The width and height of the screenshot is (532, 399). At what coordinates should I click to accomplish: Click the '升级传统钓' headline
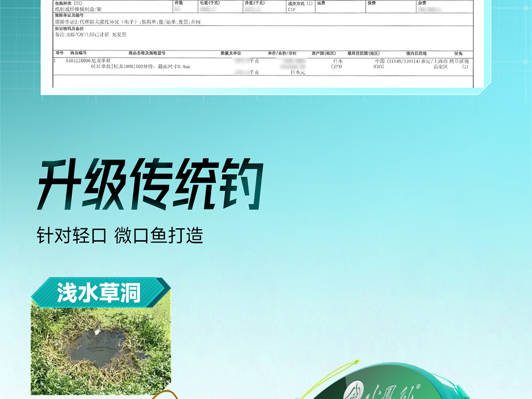click(x=150, y=184)
